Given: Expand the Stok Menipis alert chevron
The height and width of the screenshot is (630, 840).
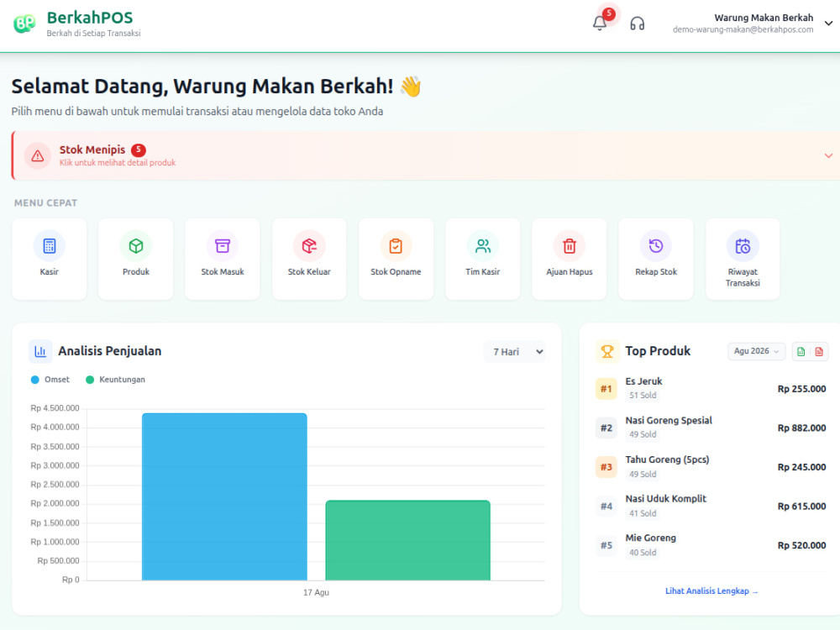Looking at the screenshot, I should 828,156.
